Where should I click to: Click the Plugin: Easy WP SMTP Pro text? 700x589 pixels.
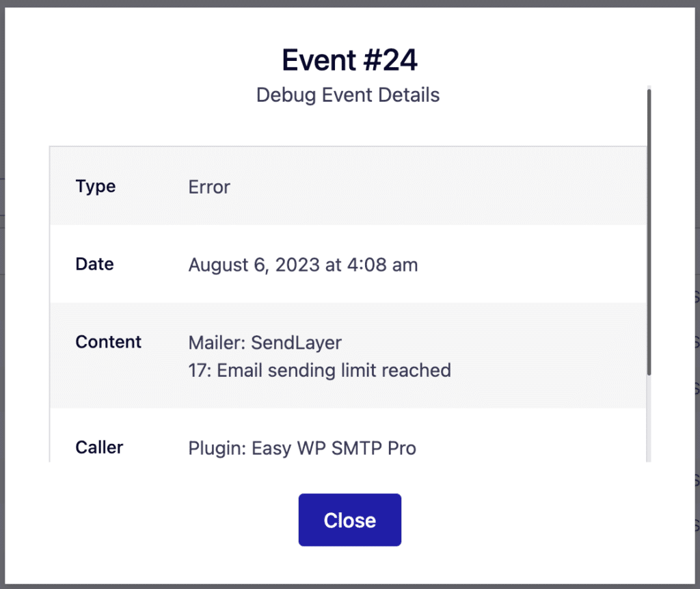[301, 448]
